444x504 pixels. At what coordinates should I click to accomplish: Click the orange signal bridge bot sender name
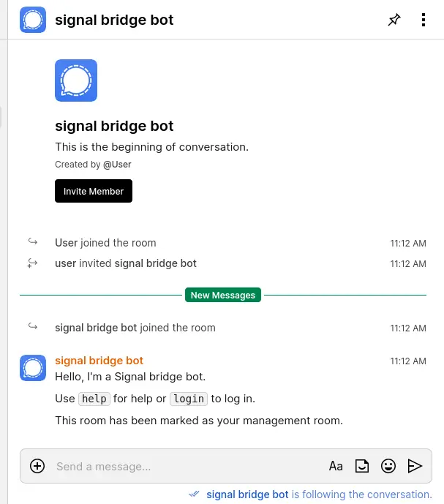click(x=99, y=361)
